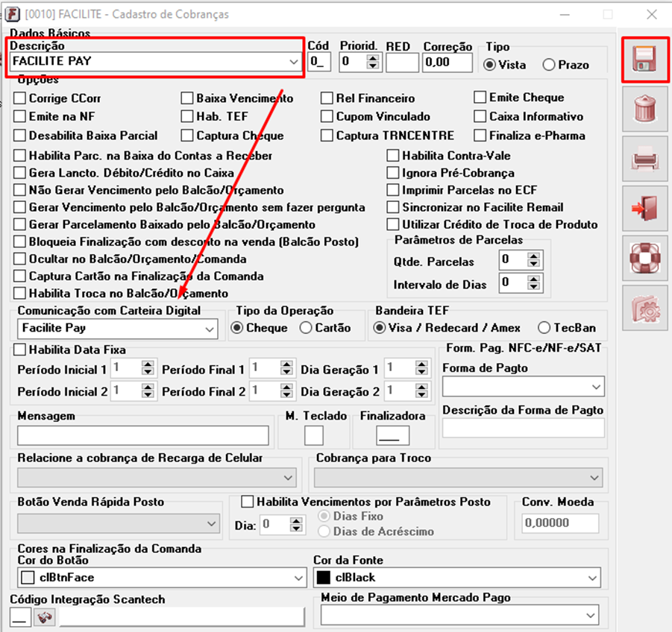Click the FACILITE app icon in title bar

pos(13,14)
